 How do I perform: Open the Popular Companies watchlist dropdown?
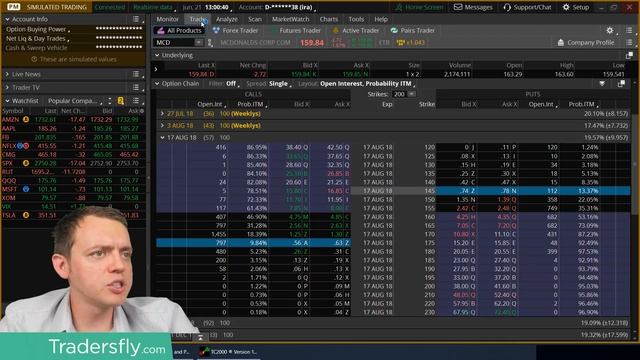click(x=74, y=101)
